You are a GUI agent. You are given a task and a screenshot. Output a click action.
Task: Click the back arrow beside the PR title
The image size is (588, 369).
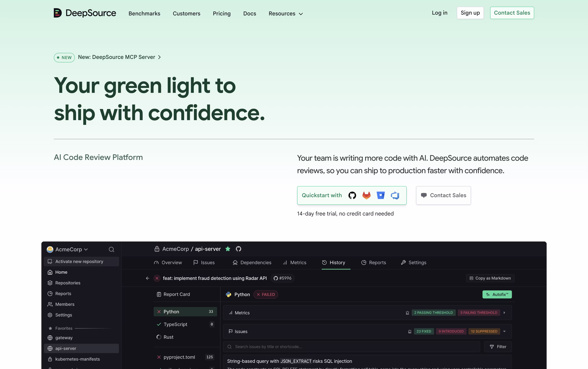(x=148, y=278)
